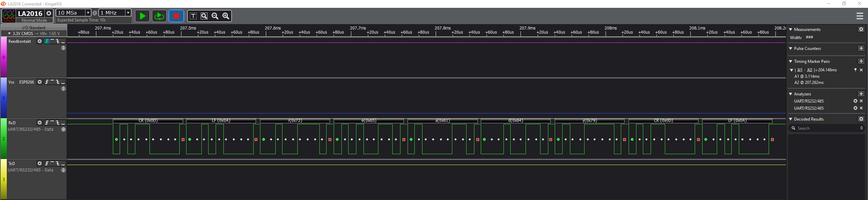This screenshot has height=200, width=868.
Task: Select the RxD channel name label
Action: [12, 123]
